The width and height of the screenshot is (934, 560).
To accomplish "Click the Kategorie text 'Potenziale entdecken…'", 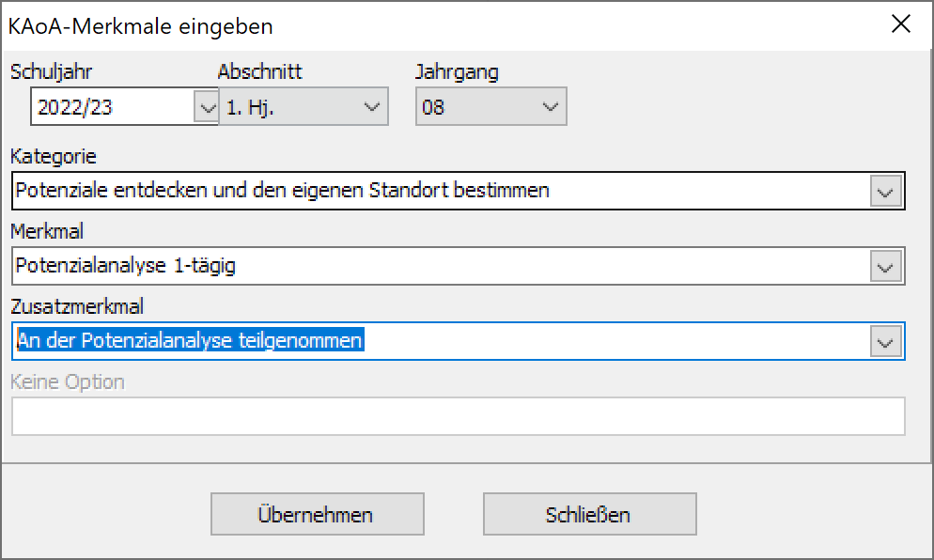I will (282, 191).
